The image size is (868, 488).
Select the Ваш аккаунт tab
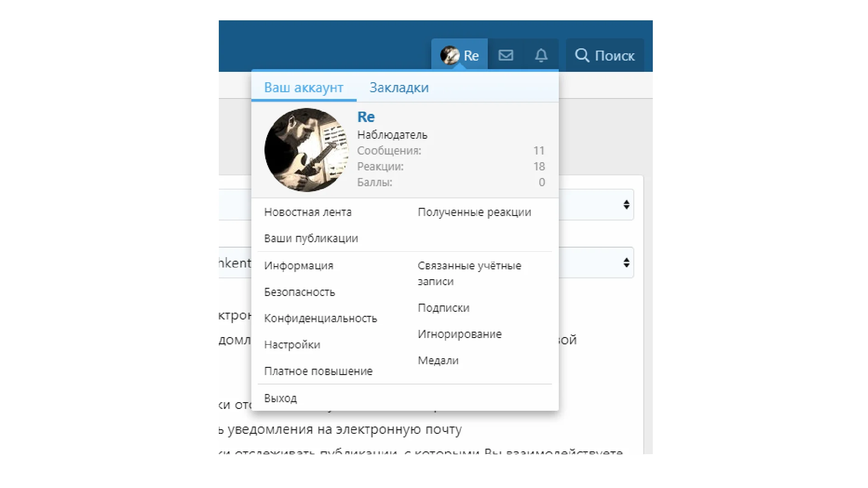[303, 88]
